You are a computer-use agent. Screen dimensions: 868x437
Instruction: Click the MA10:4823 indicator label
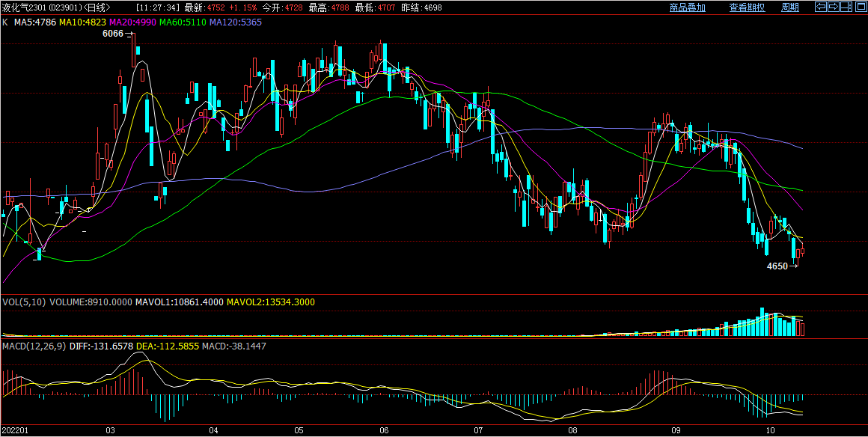83,22
